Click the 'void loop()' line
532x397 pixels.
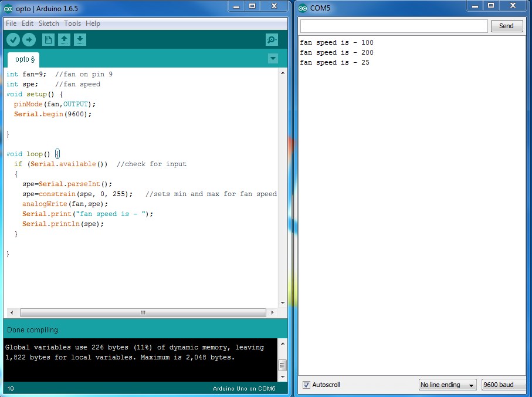[x=33, y=154]
